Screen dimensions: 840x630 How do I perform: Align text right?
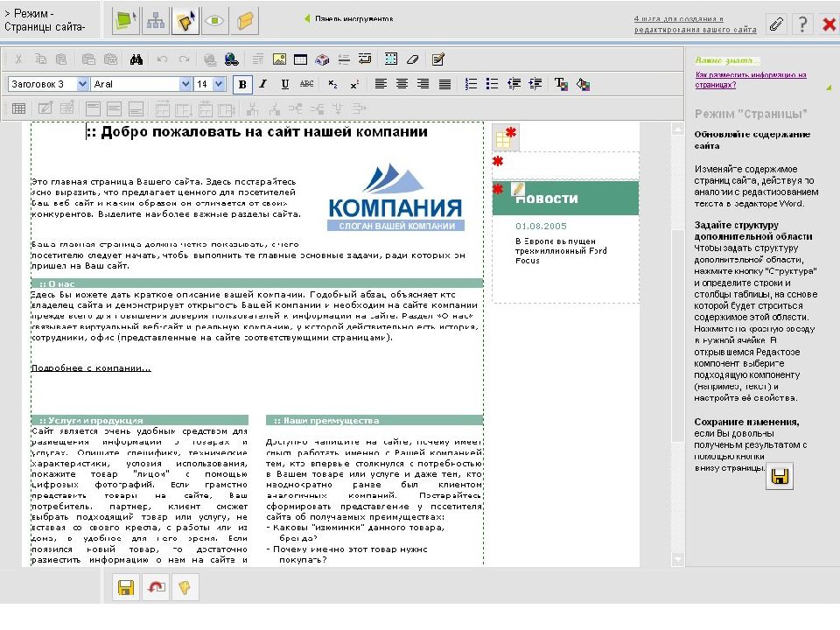(423, 84)
